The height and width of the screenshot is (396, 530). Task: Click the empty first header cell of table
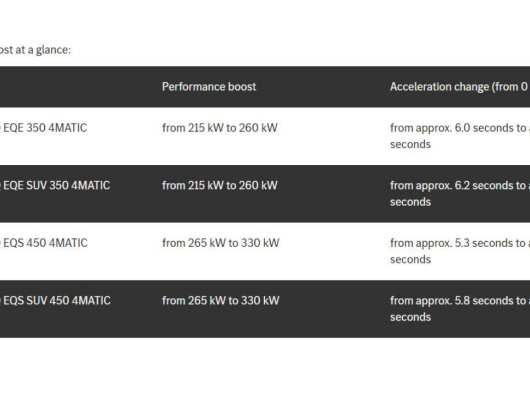77,87
